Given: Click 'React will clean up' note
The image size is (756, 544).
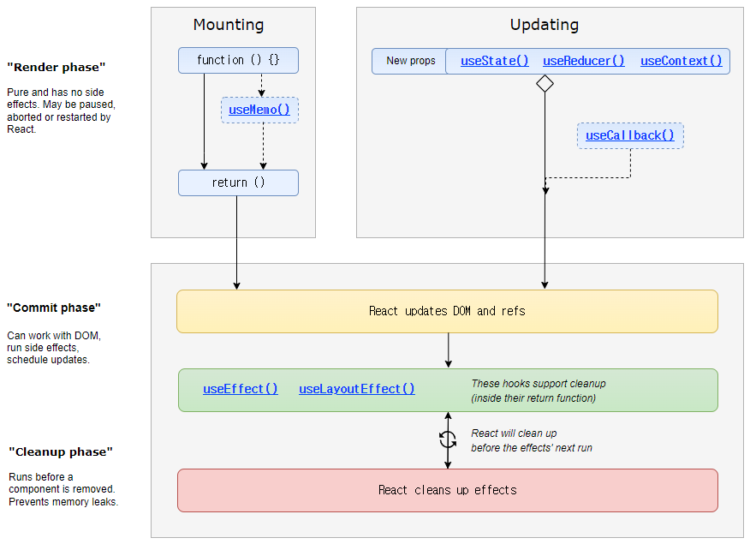Looking at the screenshot, I should tap(532, 440).
